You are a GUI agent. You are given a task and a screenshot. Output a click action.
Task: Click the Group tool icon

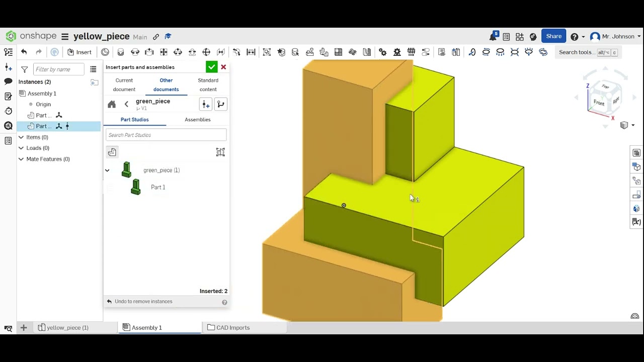pos(267,52)
